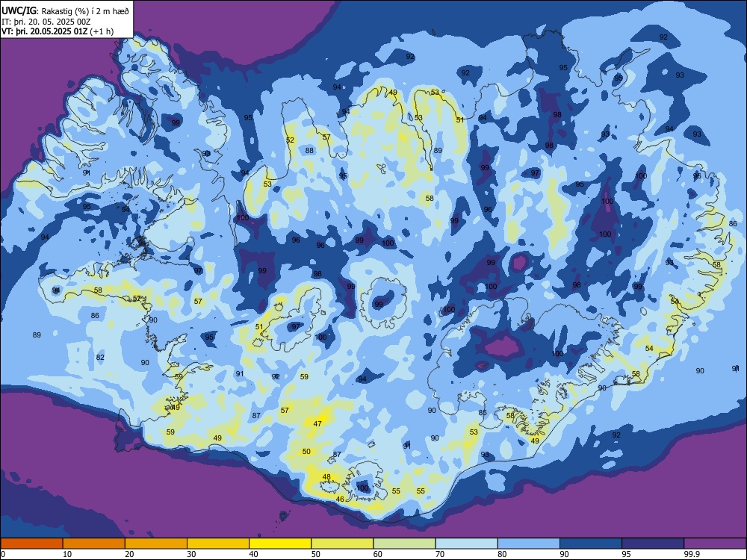This screenshot has height=560, width=747.
Task: Click the indigo 95–99.9 legend swatch
Action: pos(653,544)
